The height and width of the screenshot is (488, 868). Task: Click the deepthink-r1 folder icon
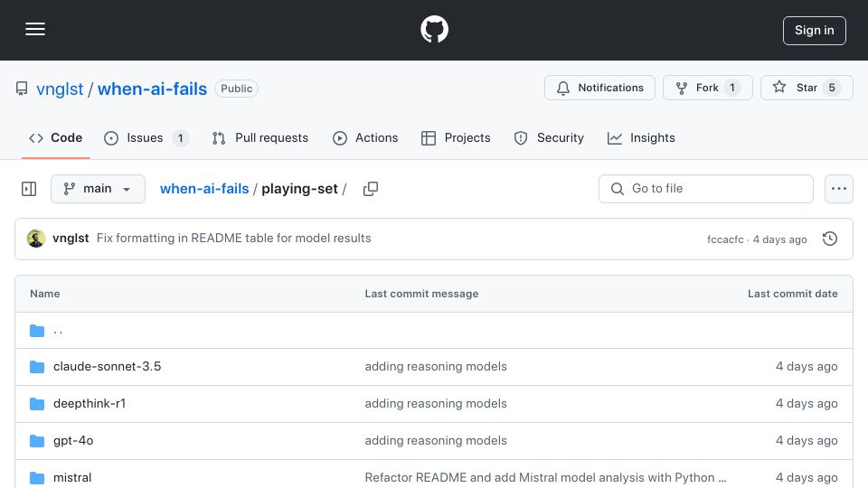coord(37,404)
